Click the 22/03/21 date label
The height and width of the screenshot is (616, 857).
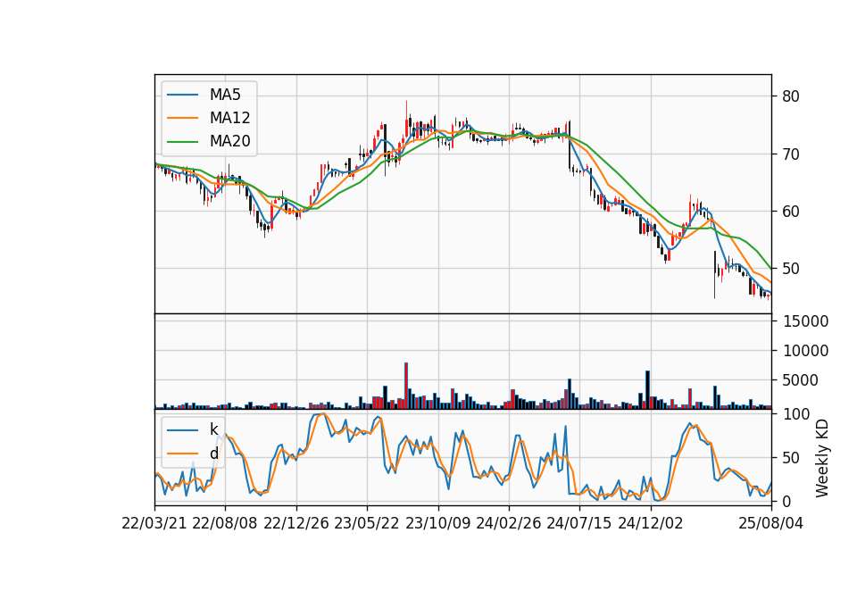pos(154,523)
